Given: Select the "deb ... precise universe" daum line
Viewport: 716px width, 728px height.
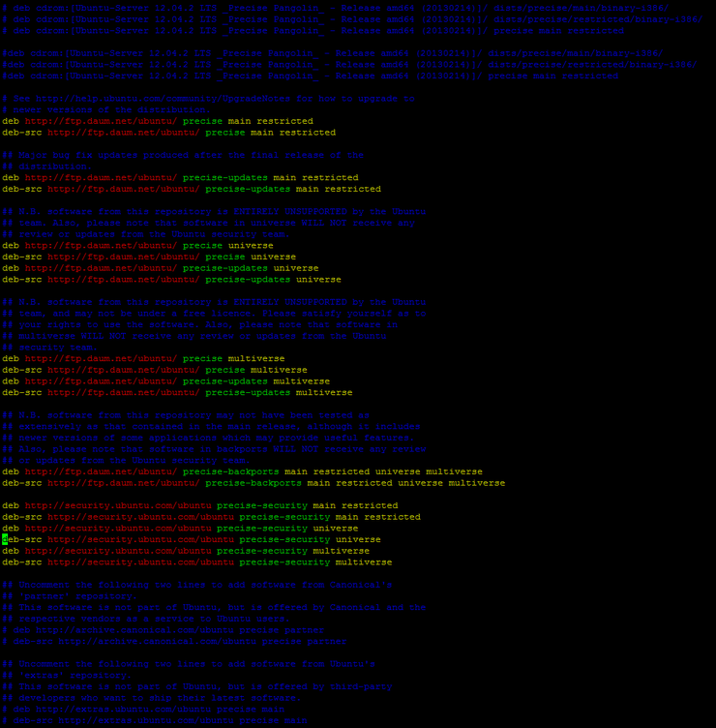Looking at the screenshot, I should tap(137, 246).
